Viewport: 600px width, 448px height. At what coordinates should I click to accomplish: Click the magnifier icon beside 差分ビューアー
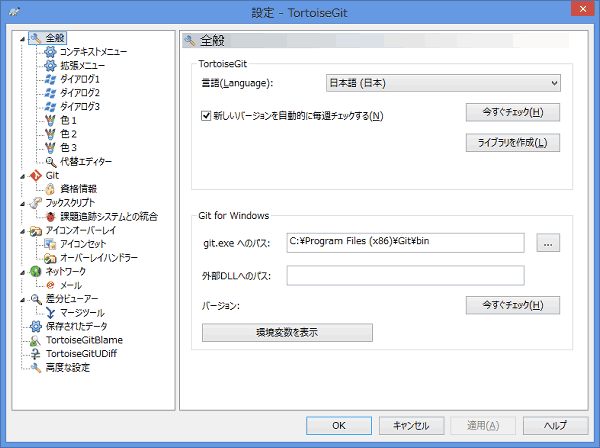coord(36,299)
